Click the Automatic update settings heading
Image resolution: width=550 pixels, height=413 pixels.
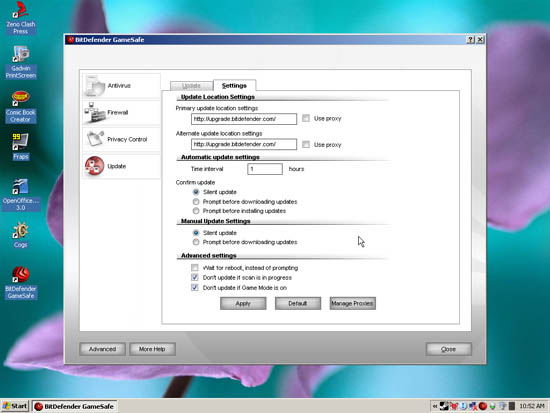click(x=220, y=157)
